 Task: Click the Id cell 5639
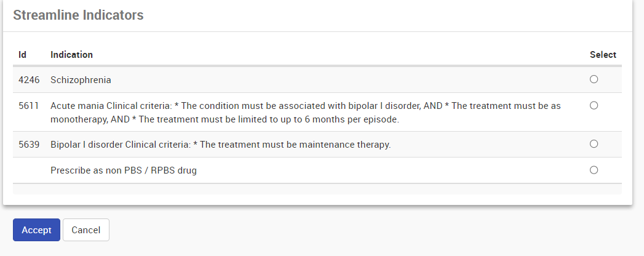pos(29,145)
